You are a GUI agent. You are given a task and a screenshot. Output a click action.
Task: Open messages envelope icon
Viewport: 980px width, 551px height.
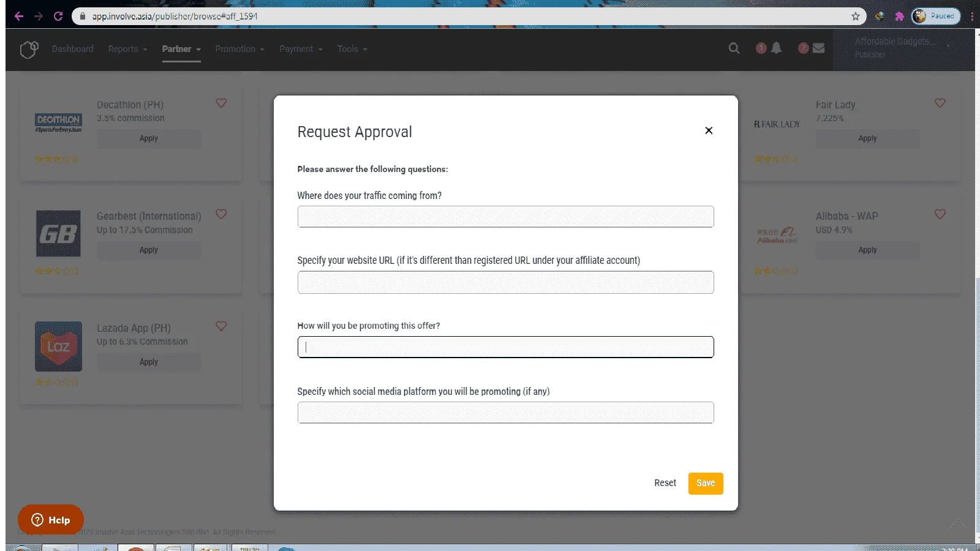tap(818, 48)
